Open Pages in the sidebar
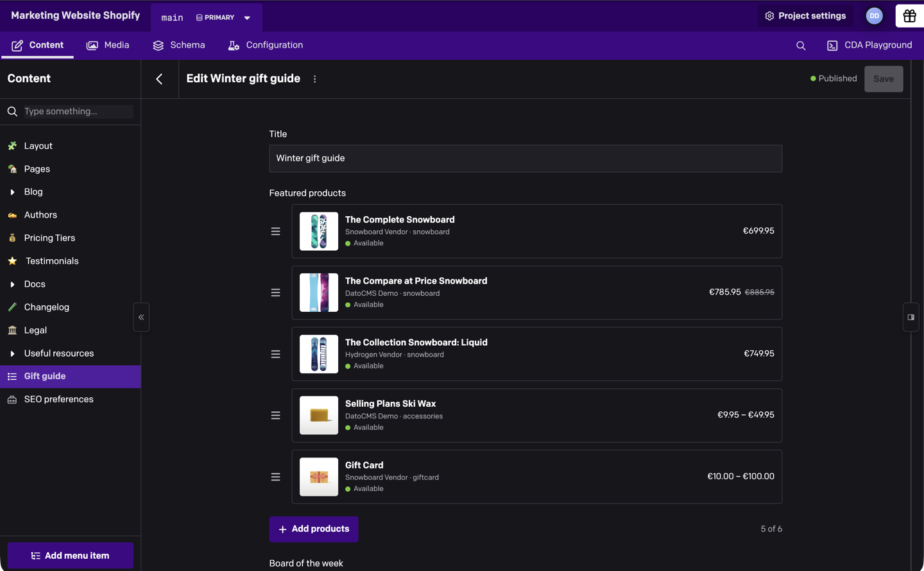 click(71, 169)
